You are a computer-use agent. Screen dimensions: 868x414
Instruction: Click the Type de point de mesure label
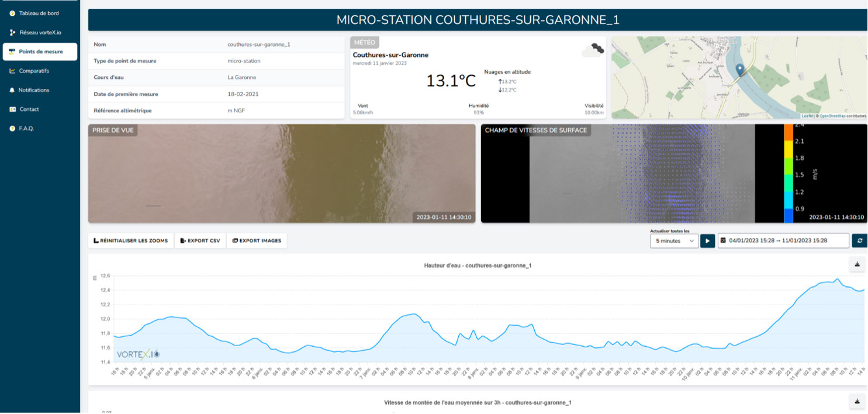125,61
